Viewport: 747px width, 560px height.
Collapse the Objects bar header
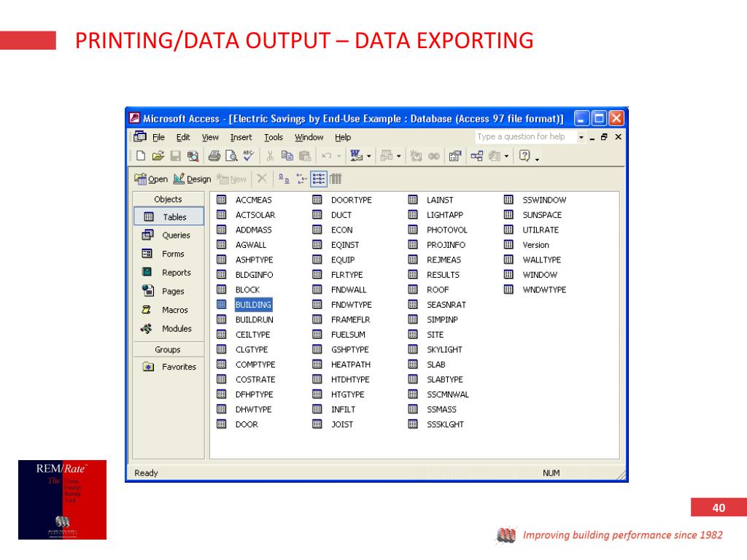pyautogui.click(x=169, y=199)
